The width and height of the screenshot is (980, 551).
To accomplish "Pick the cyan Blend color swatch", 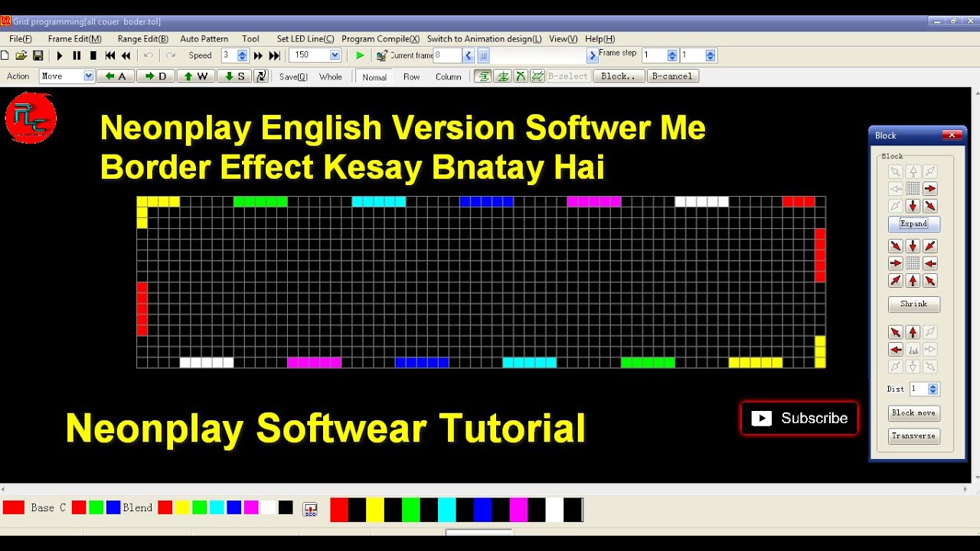I will coord(217,507).
